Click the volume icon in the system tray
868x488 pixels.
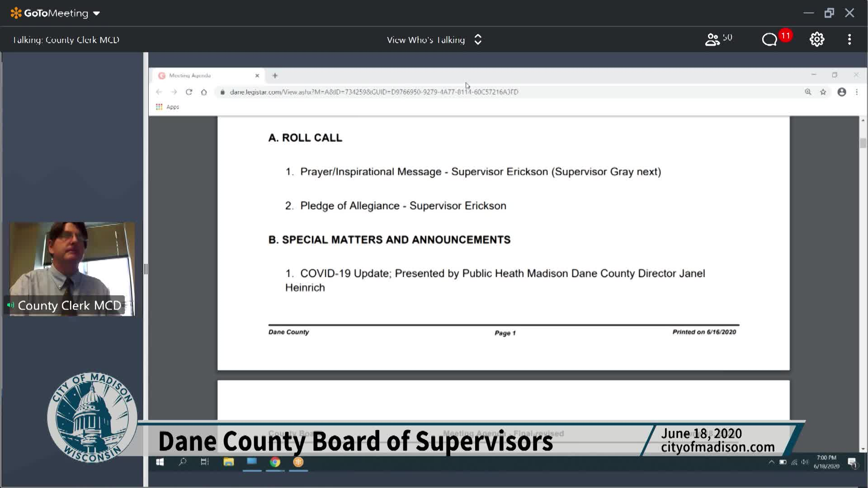pyautogui.click(x=805, y=462)
